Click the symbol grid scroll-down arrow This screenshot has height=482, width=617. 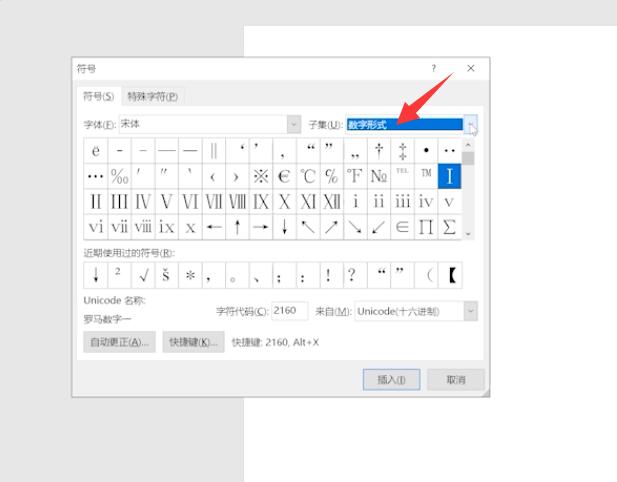point(468,234)
